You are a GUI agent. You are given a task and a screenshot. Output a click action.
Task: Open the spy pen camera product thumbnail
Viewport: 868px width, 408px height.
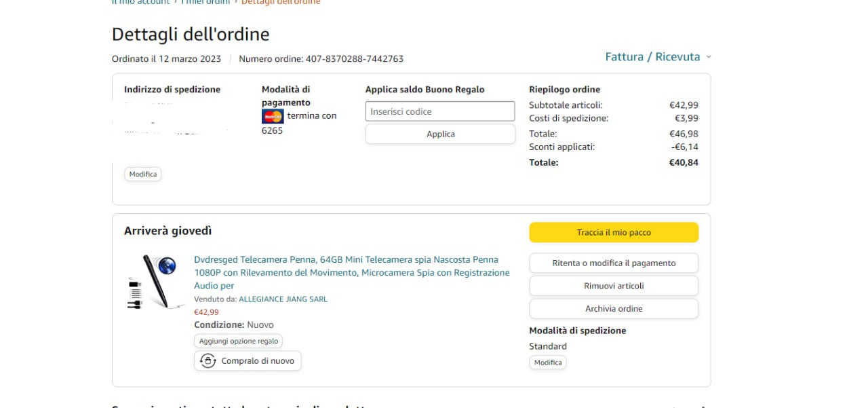click(x=152, y=282)
